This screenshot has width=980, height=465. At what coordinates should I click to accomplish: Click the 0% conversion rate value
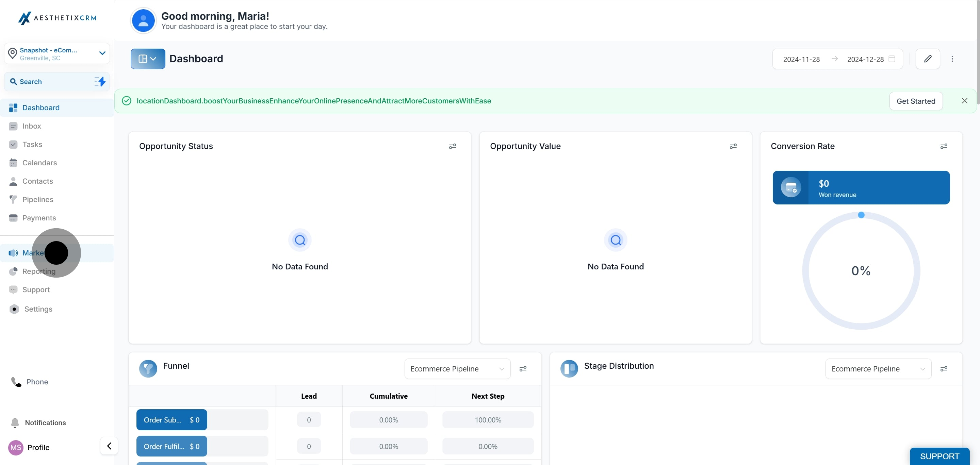point(861,271)
